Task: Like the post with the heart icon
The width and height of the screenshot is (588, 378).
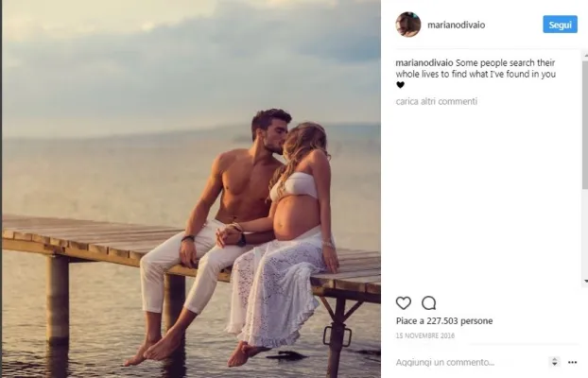Action: tap(403, 303)
